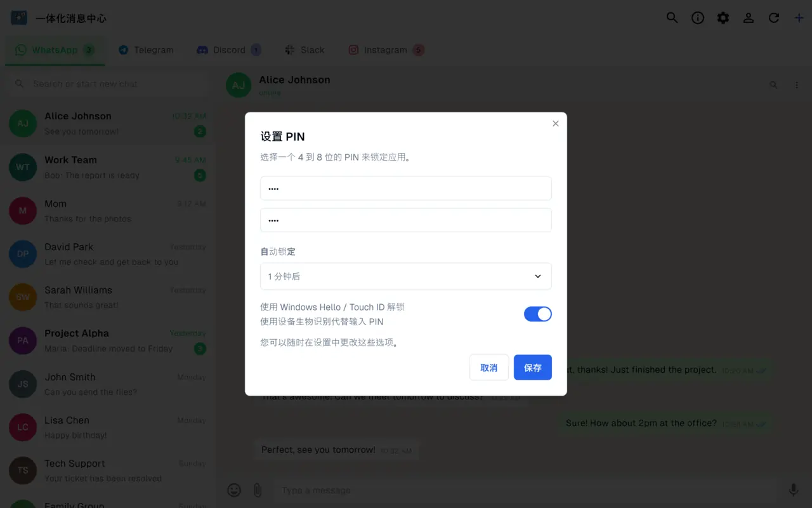Switch to the Telegram tab
Screen dimensions: 812x508
(x=146, y=50)
